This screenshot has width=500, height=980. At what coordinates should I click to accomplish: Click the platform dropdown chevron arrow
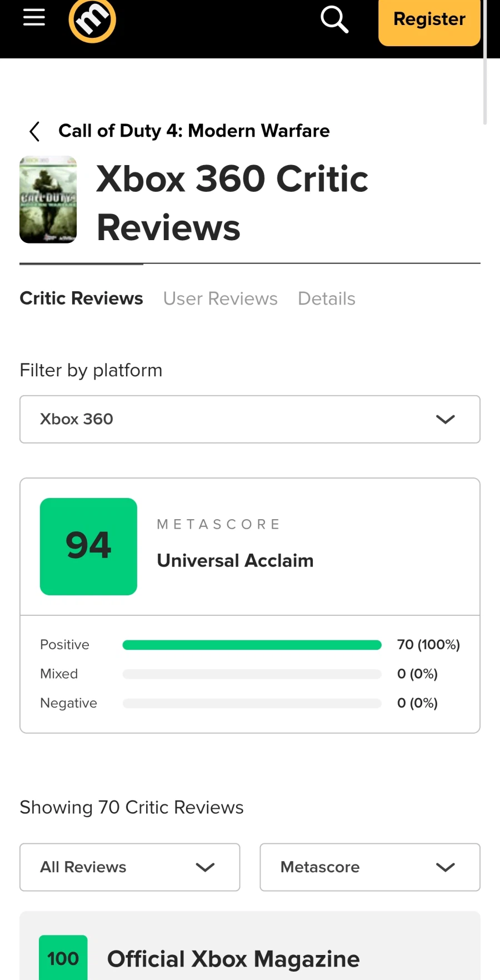tap(445, 419)
